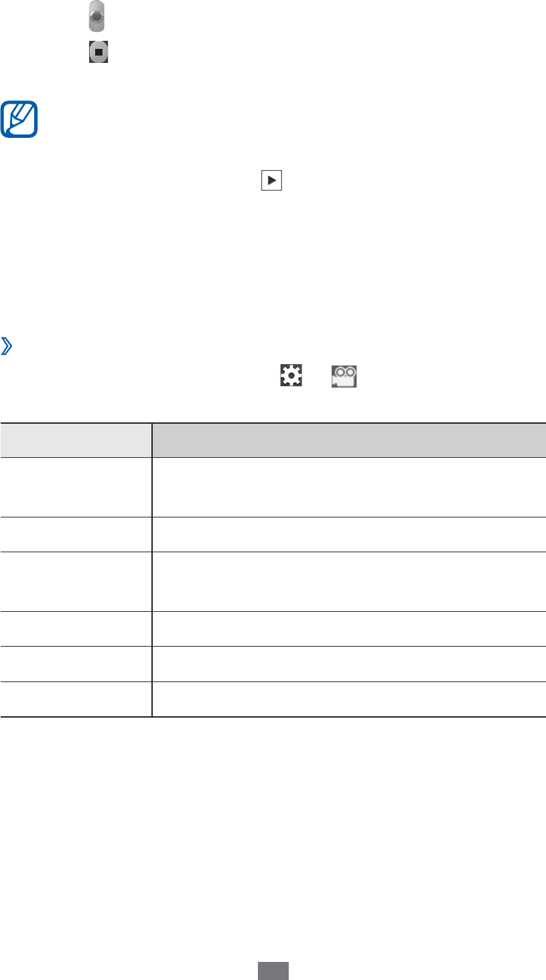Select the last table row's right cell

[x=348, y=700]
